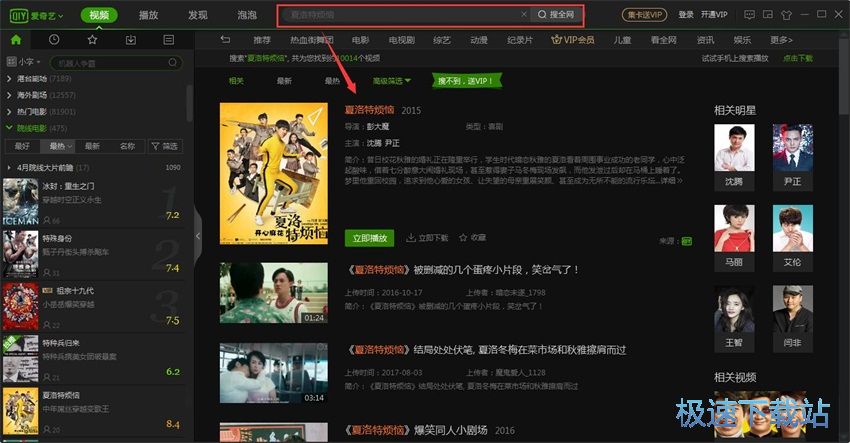Image resolution: width=850 pixels, height=443 pixels.
Task: Open the skin shirt icon
Action: (x=786, y=15)
